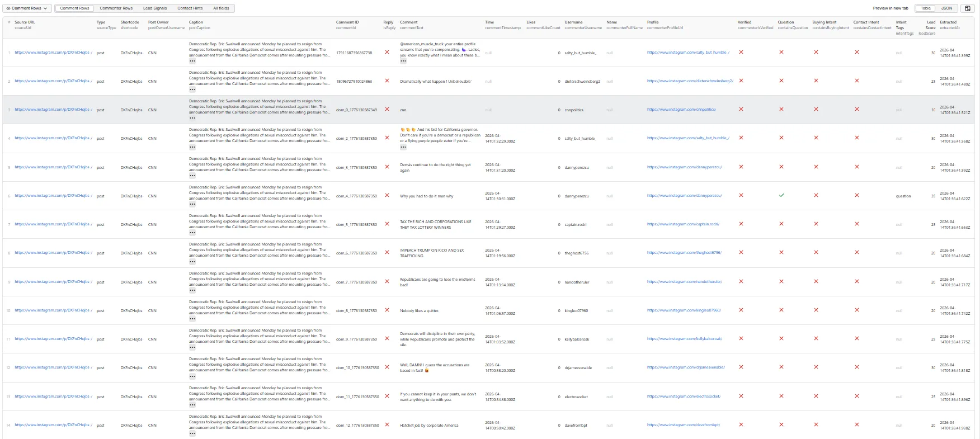Expand the caption ellipsis for captain.rodri row
Viewport: 980px width, 439px height.
(x=192, y=233)
